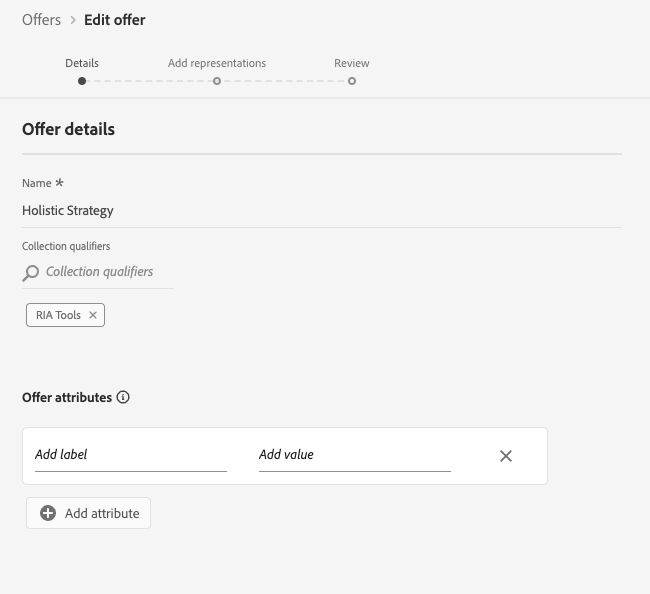The height and width of the screenshot is (594, 650).
Task: Go back to Offers in the breadcrumb
Action: 41,20
